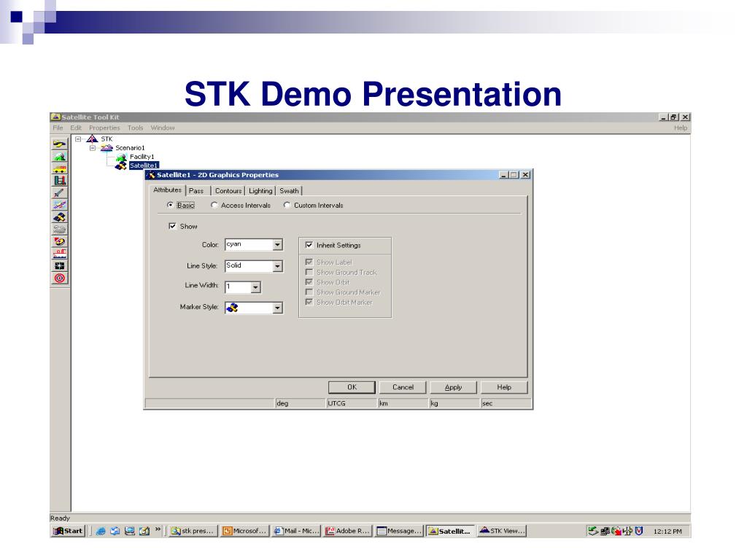Click the greyed-out cloud tool icon in sidebar

point(60,230)
